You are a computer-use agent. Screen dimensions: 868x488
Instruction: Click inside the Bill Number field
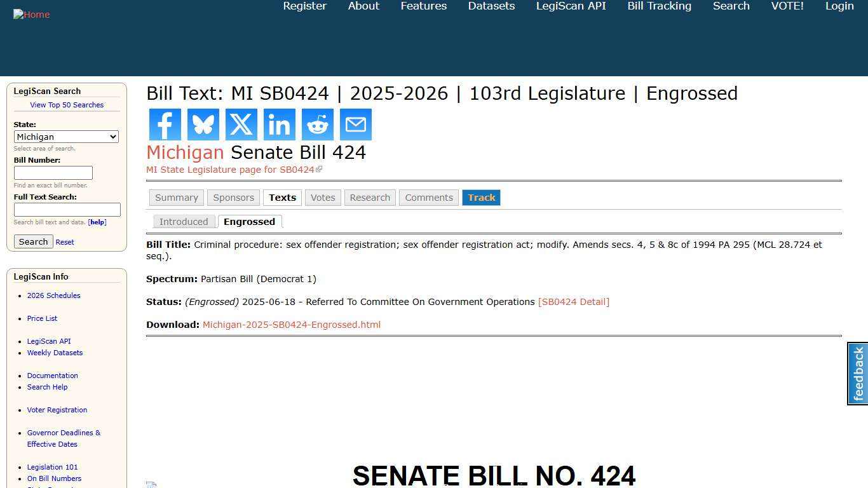click(x=53, y=172)
